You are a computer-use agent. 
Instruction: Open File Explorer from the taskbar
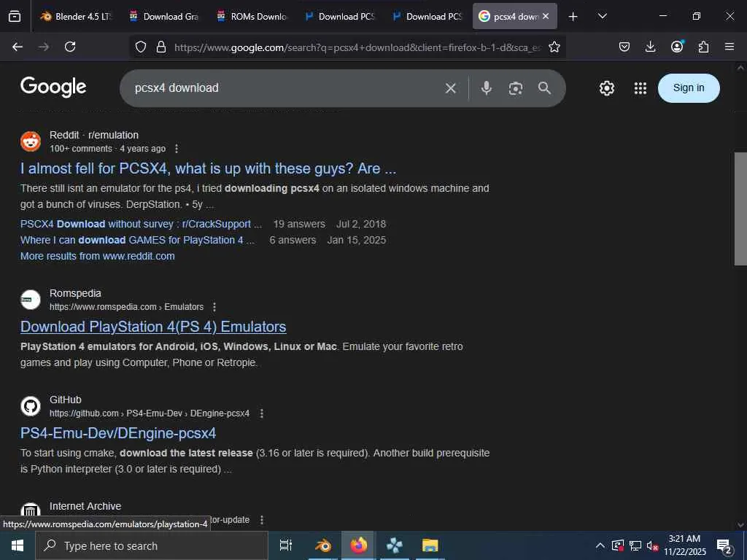coord(430,545)
